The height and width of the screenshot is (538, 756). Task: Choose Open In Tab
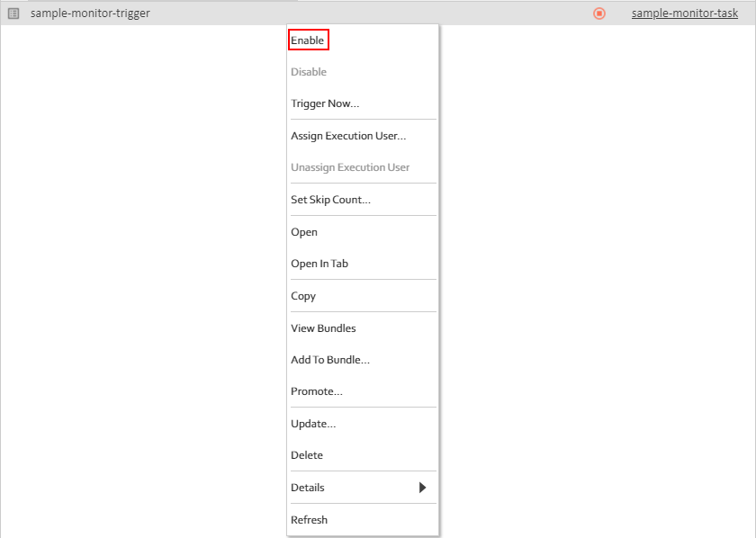319,264
